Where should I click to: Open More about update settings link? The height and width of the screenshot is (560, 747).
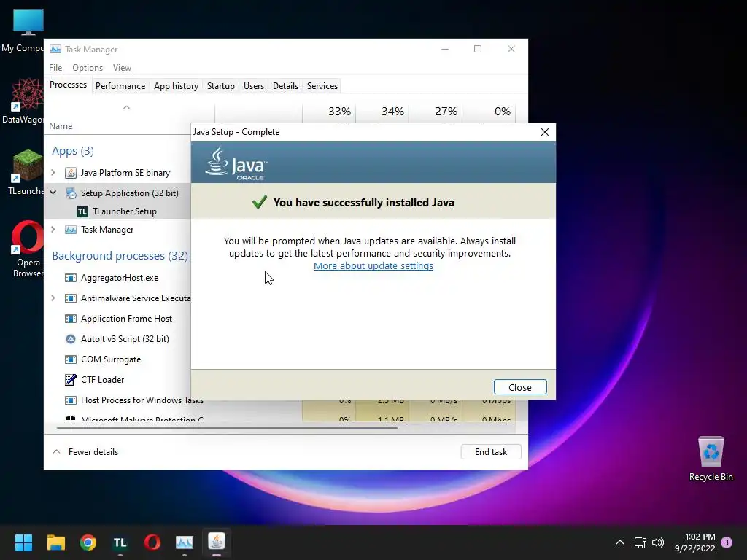(x=373, y=265)
